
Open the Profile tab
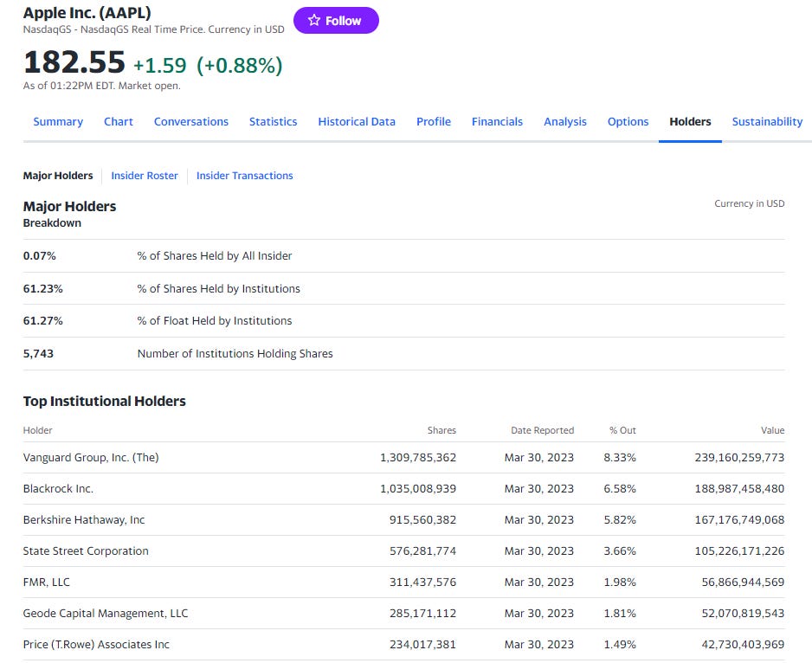434,121
